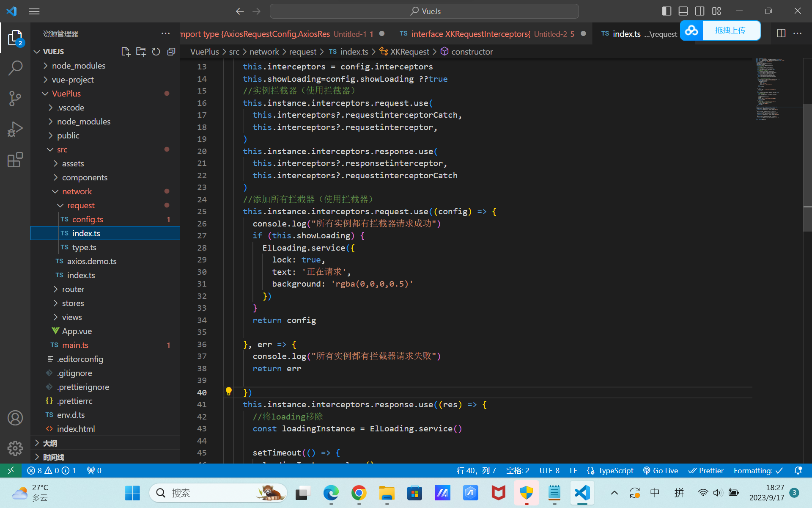Collapse the network folder
Image resolution: width=812 pixels, height=508 pixels.
coord(77,191)
